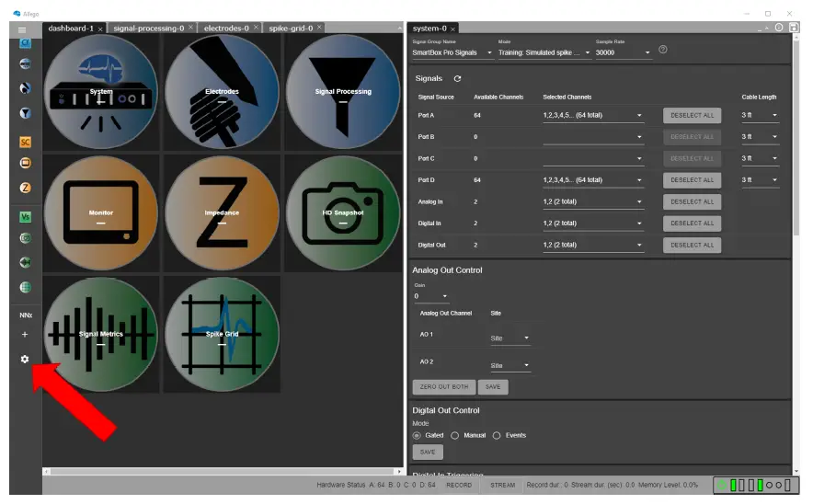Click the orange SC sidebar icon
The image size is (813, 504).
[25, 142]
